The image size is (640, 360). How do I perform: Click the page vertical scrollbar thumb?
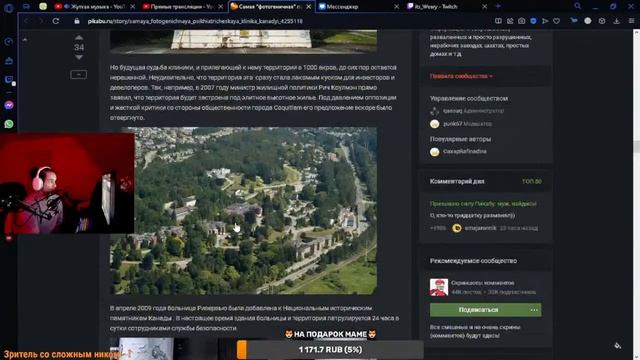click(x=636, y=147)
